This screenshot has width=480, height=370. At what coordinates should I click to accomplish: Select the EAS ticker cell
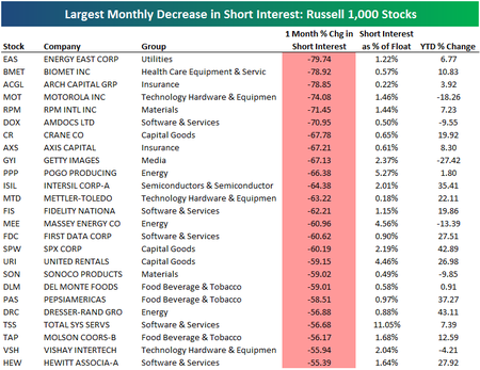click(10, 59)
